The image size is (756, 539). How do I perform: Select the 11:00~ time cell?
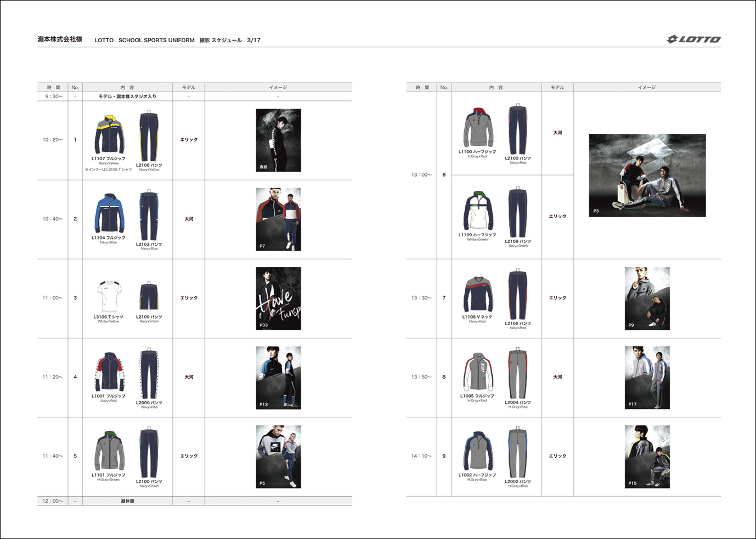(53, 298)
